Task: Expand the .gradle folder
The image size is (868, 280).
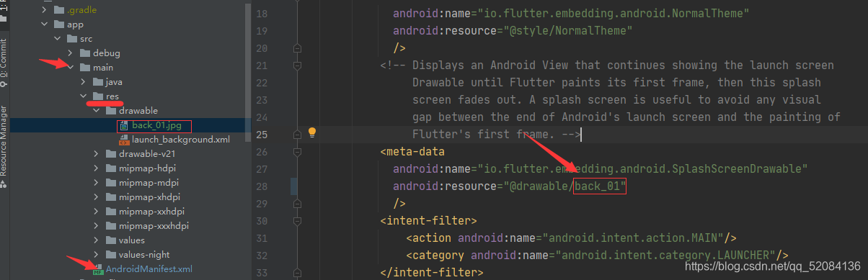Action: click(45, 10)
